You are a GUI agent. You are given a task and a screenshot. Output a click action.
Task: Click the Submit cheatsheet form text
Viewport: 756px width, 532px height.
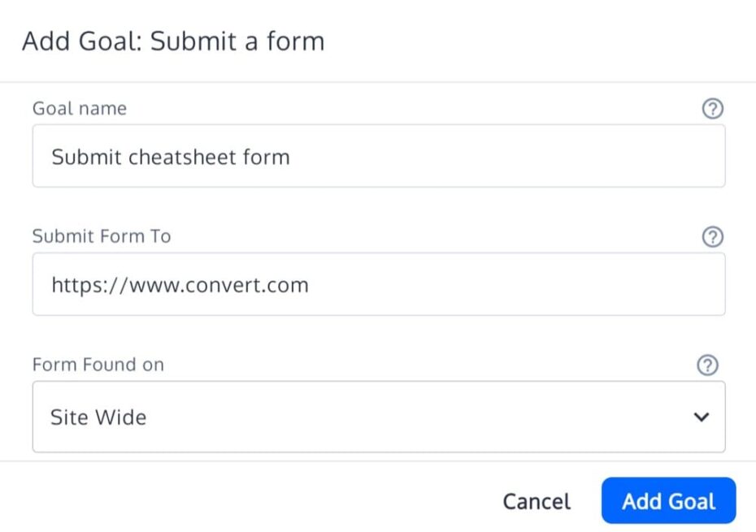[x=171, y=157]
